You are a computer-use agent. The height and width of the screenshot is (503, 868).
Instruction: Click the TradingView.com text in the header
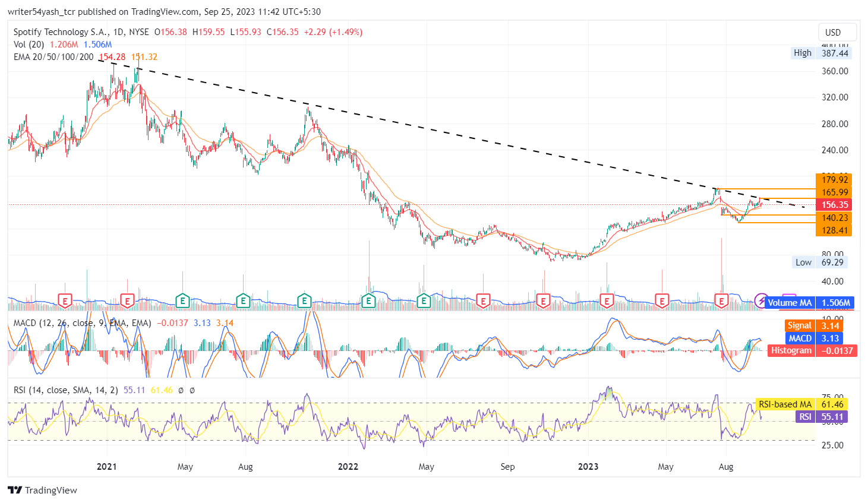pyautogui.click(x=165, y=12)
